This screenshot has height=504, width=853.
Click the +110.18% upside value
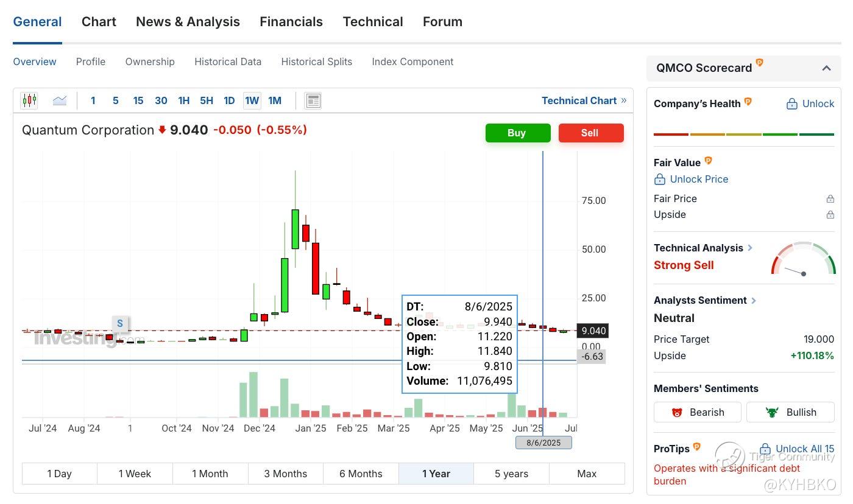812,355
